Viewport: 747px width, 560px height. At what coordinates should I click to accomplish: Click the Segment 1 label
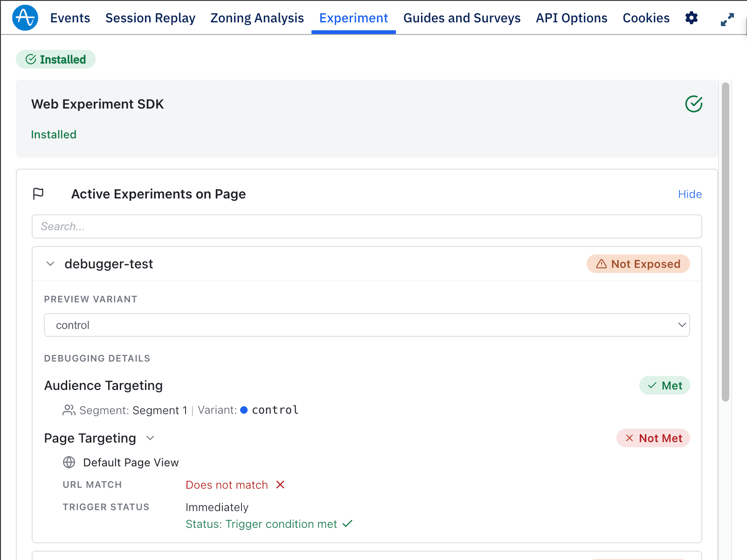pyautogui.click(x=160, y=410)
